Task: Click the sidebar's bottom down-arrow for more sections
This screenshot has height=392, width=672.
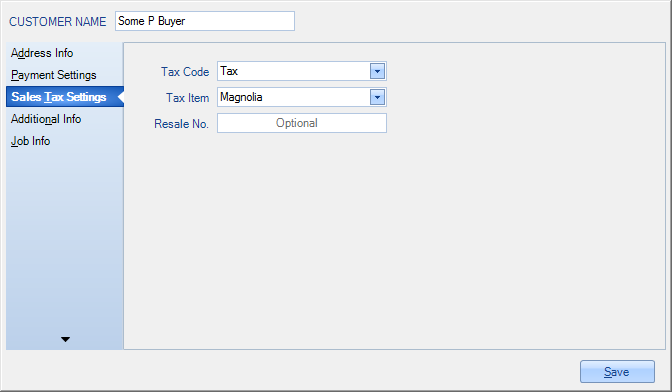Action: (x=65, y=339)
